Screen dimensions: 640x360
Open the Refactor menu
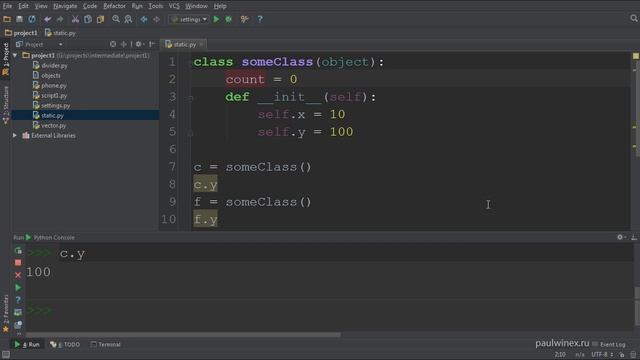[x=114, y=6]
